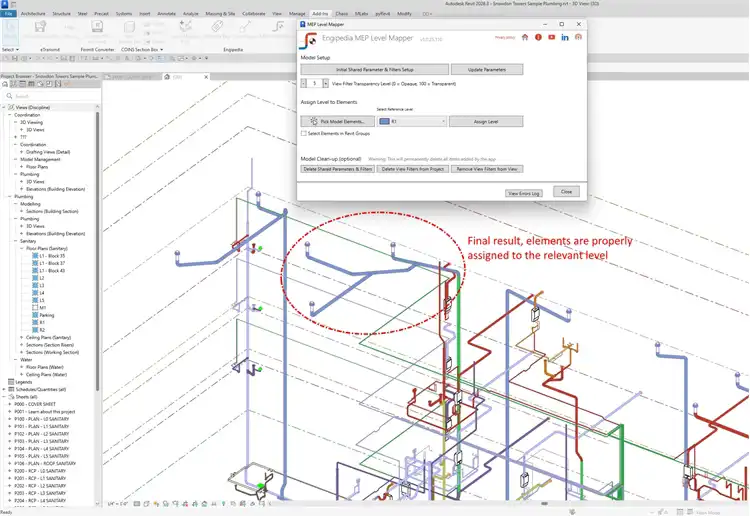The height and width of the screenshot is (516, 750).
Task: Click the Modify tool icon in the ribbon
Action: coord(10,32)
